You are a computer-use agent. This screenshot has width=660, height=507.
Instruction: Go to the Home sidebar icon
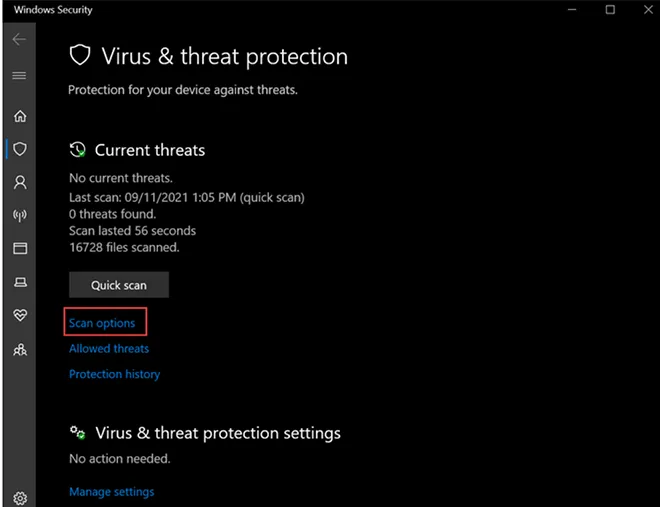tap(20, 116)
